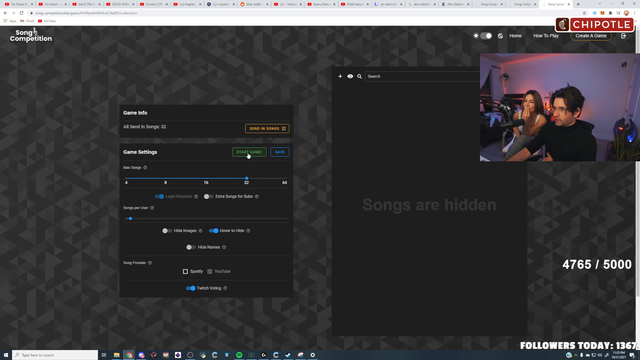Viewport: 640px width, 360px height.
Task: Disable the Hover to Hide switch
Action: click(213, 231)
